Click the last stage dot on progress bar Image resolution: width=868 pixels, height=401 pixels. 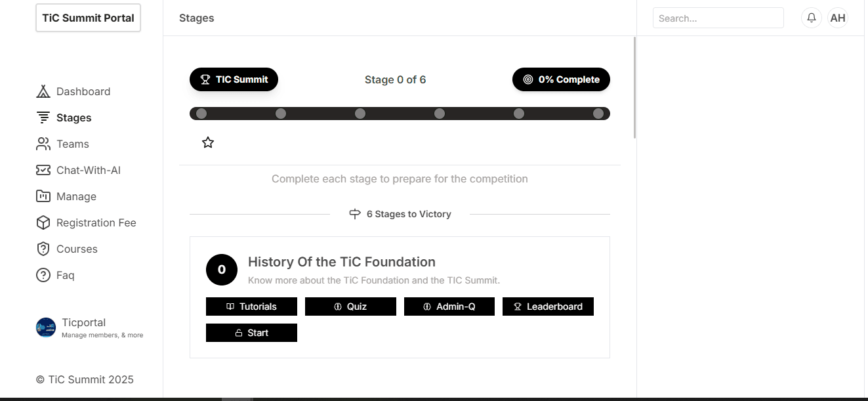[x=598, y=113]
